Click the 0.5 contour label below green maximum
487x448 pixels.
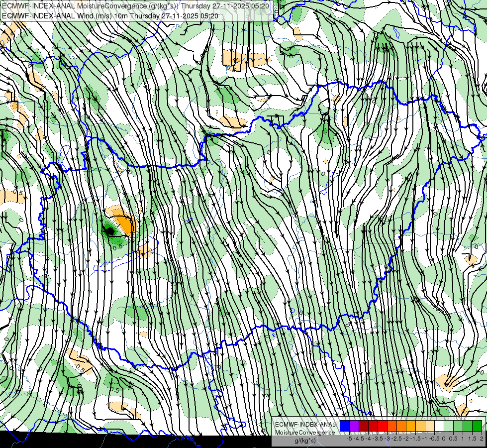point(117,248)
